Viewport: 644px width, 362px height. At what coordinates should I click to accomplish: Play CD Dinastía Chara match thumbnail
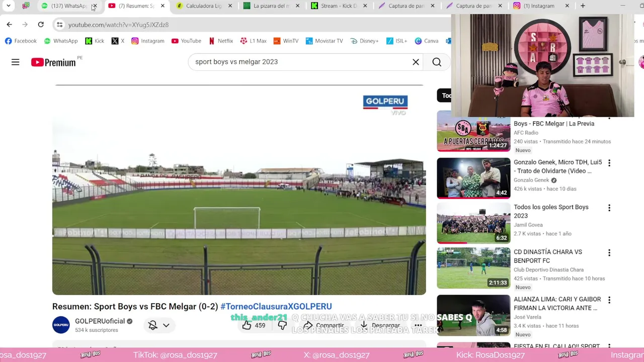click(x=473, y=268)
